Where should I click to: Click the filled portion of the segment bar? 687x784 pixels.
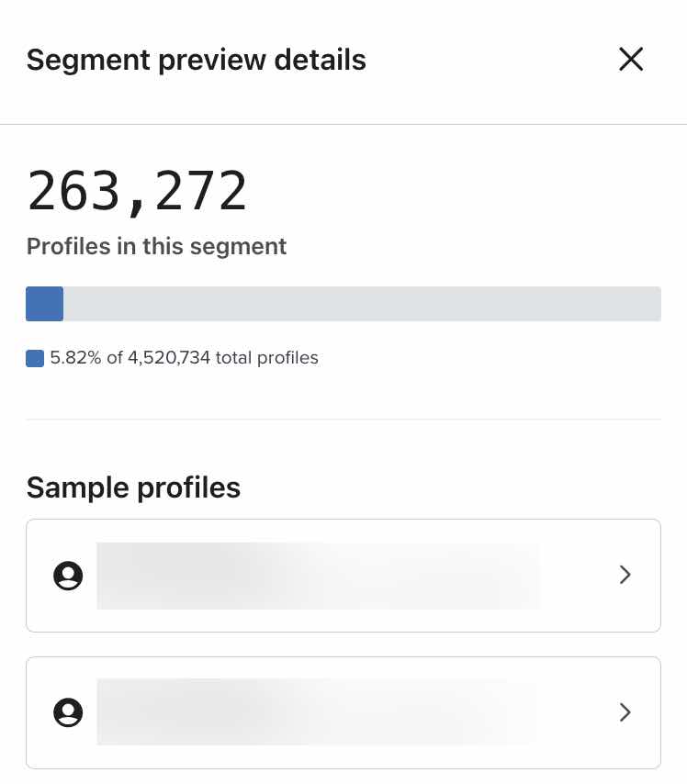44,303
